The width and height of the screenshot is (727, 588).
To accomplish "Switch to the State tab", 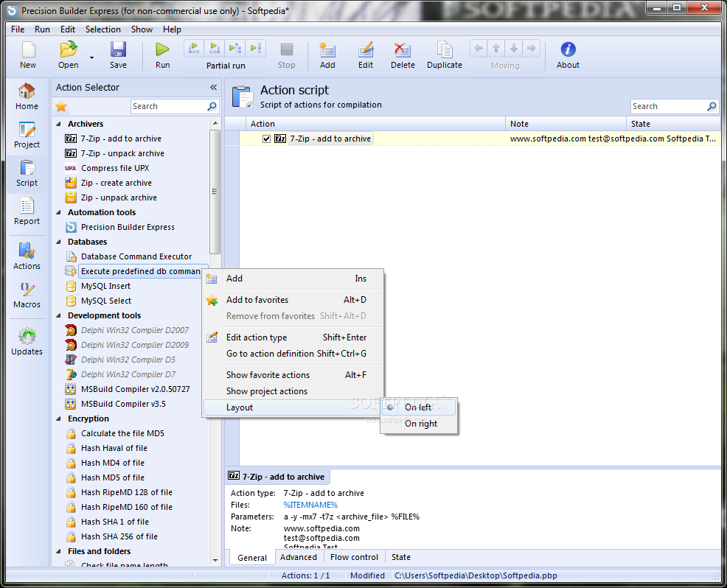I will click(x=400, y=557).
